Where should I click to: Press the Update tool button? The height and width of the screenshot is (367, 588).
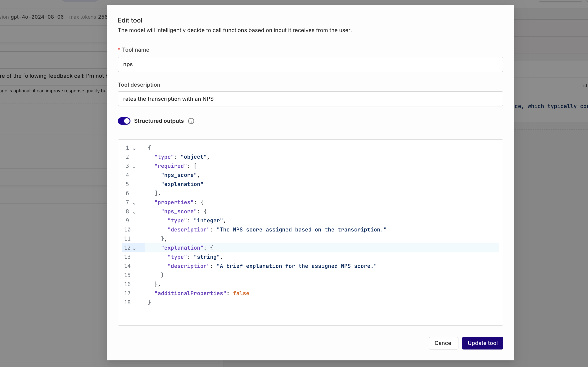coord(482,343)
